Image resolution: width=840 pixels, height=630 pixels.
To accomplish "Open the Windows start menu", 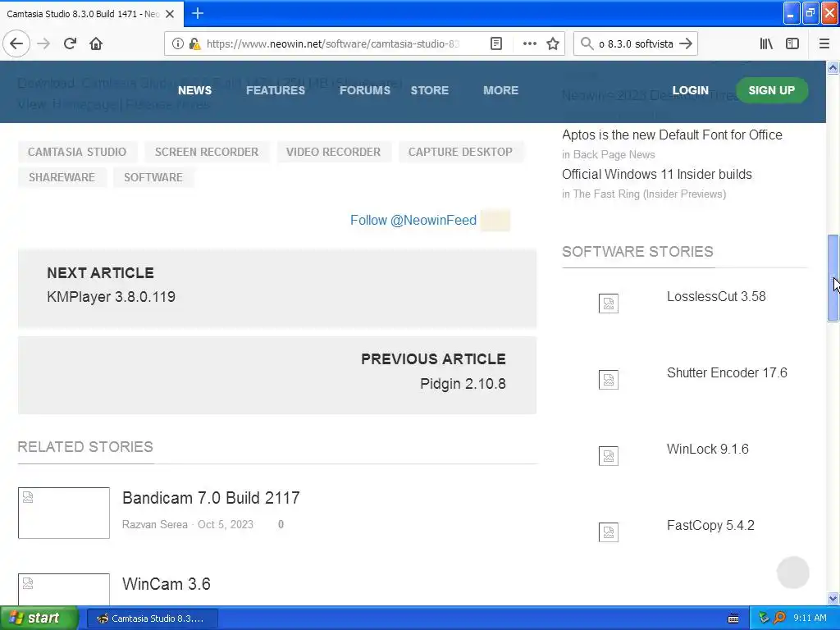I will 39,619.
